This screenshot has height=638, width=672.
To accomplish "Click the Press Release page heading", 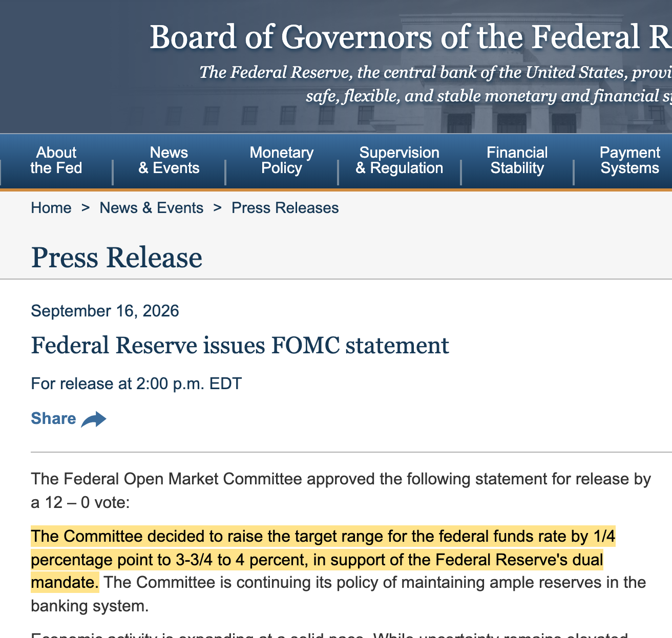I will [x=117, y=258].
